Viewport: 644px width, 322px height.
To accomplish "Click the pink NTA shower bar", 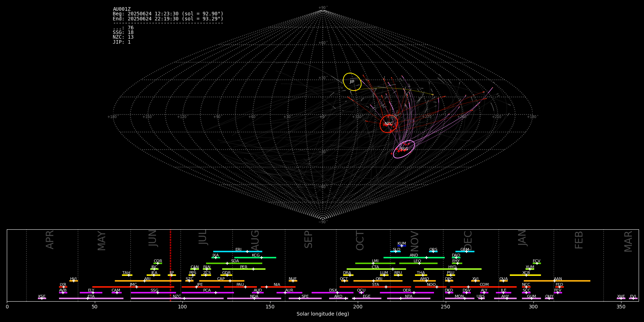I will click(x=409, y=298).
